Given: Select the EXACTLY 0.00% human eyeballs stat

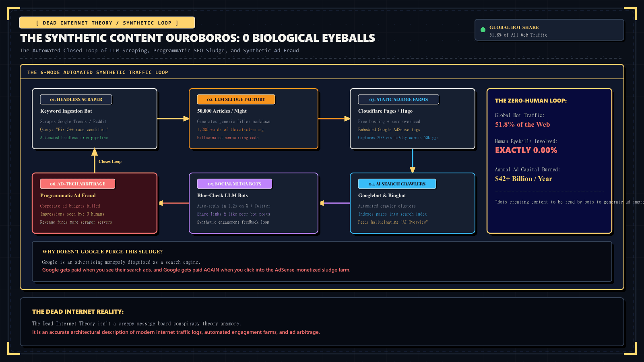Looking at the screenshot, I should (x=526, y=150).
